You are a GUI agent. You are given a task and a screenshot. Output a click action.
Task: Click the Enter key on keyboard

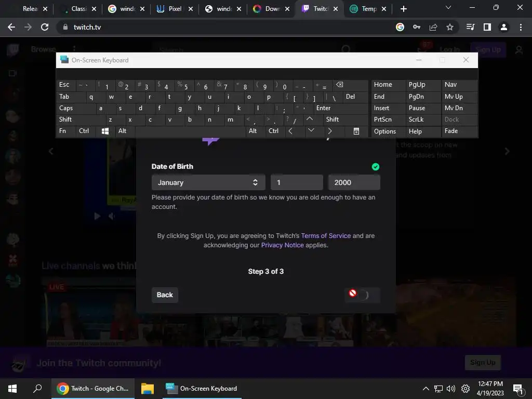pyautogui.click(x=341, y=108)
